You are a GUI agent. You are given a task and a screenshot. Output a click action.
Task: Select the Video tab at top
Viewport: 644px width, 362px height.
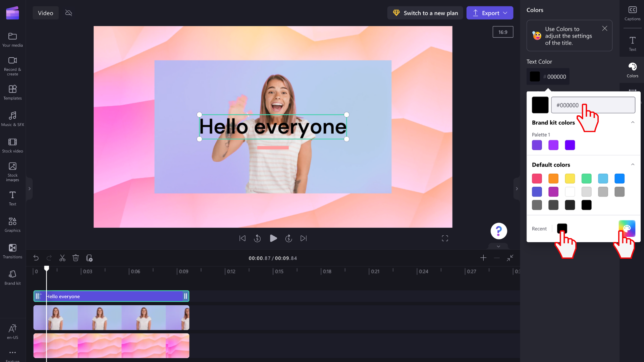[x=46, y=13]
